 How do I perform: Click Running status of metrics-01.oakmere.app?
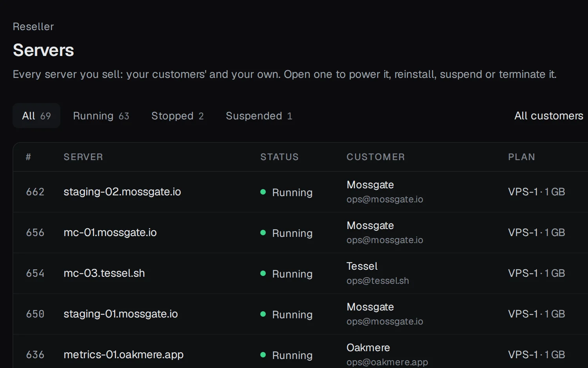click(x=287, y=355)
